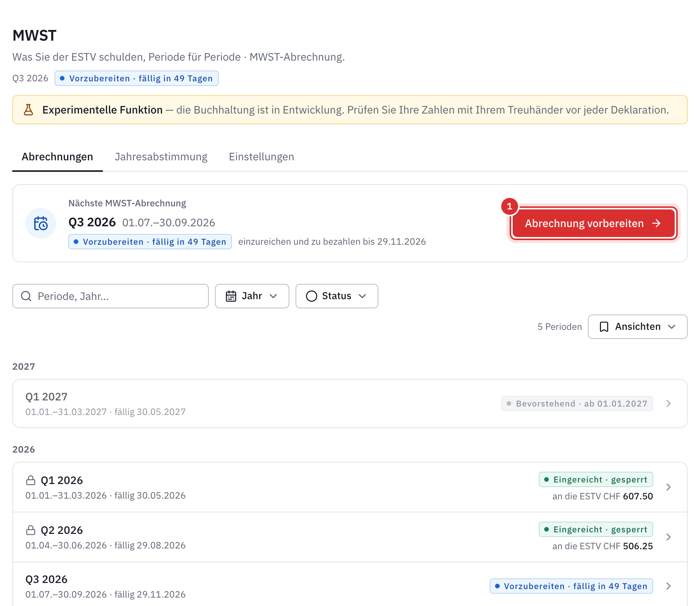Click the Eingereicht · gesperrt badge for Q1 2026
Image resolution: width=700 pixels, height=606 pixels.
(x=596, y=479)
